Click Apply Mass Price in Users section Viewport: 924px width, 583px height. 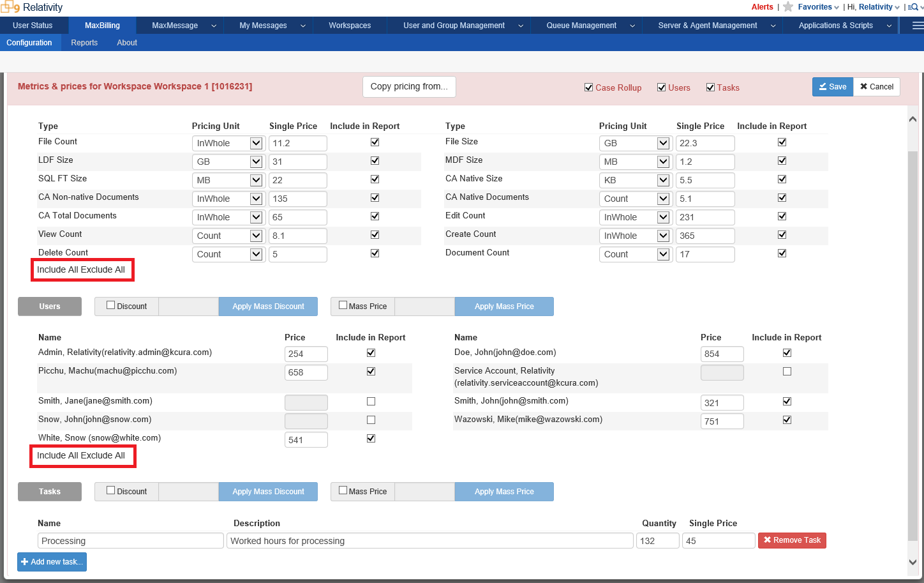(504, 307)
